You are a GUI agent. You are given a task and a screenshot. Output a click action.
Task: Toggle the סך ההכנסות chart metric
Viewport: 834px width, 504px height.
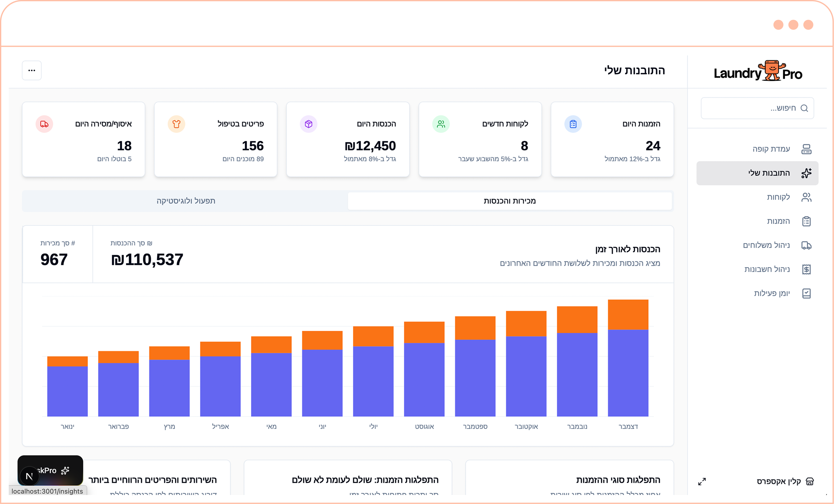(x=147, y=254)
